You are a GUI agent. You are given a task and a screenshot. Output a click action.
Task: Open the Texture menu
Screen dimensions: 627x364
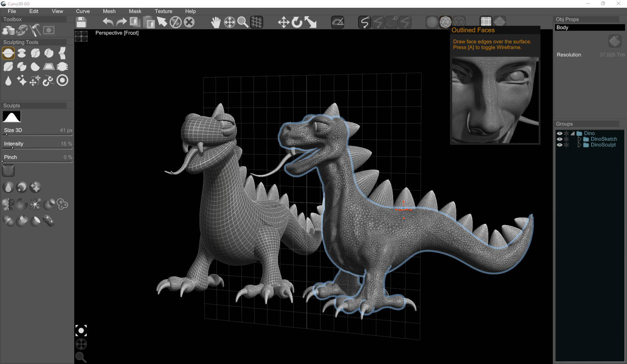(163, 11)
